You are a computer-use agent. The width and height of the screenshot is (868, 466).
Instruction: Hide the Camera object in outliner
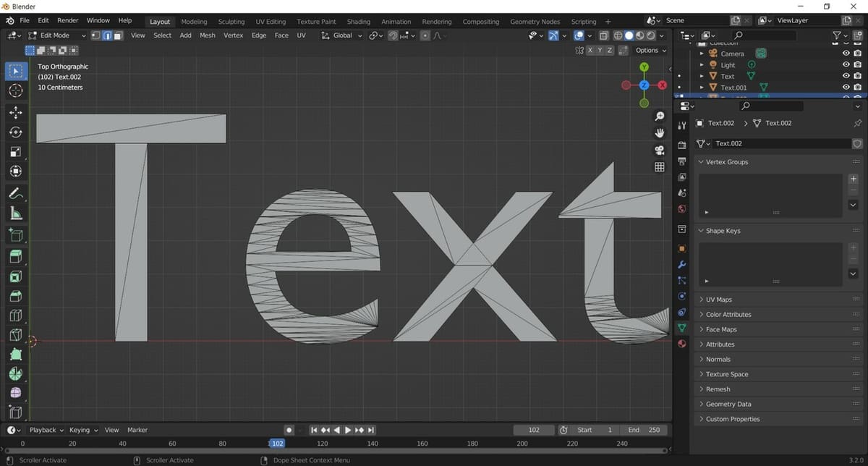tap(846, 54)
